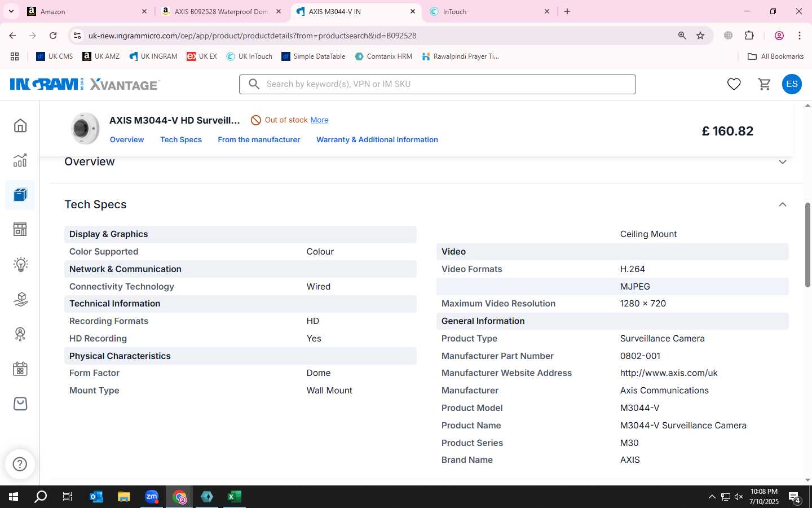Click the taskbar volume muted icon
Image resolution: width=812 pixels, height=508 pixels.
[739, 497]
